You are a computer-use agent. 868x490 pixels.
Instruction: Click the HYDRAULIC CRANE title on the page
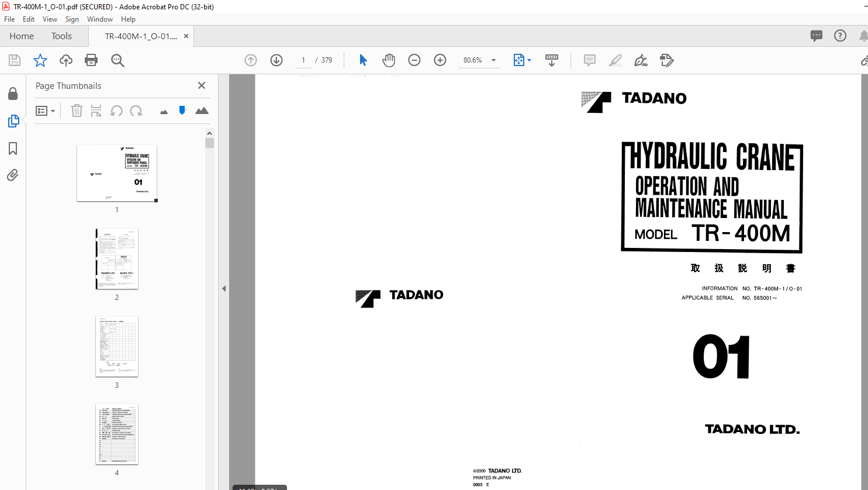(x=712, y=157)
